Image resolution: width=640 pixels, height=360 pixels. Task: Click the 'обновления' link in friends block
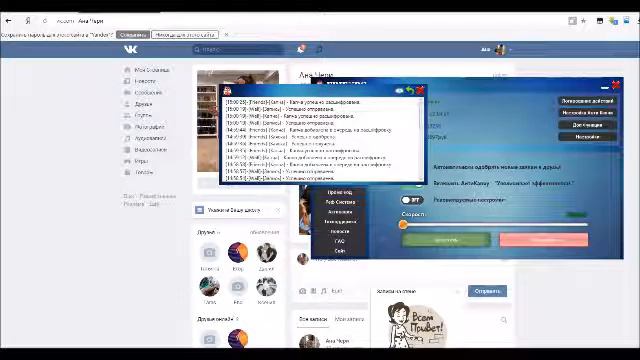point(264,232)
